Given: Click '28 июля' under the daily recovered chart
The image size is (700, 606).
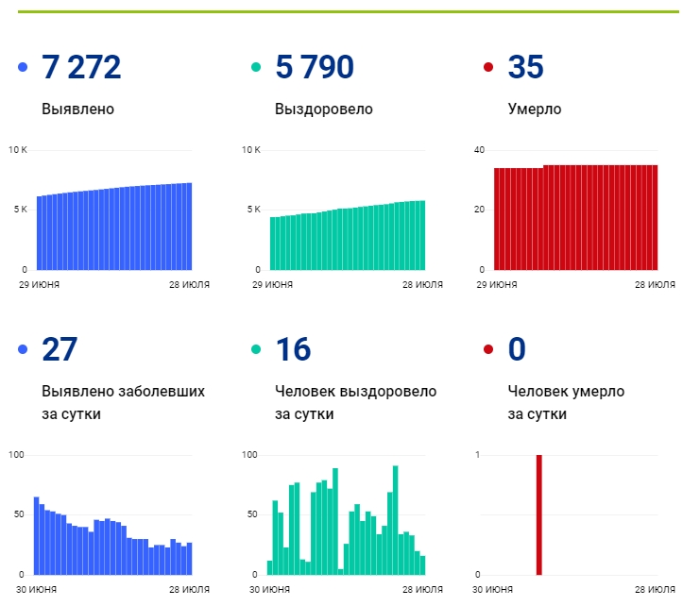Looking at the screenshot, I should (x=423, y=590).
